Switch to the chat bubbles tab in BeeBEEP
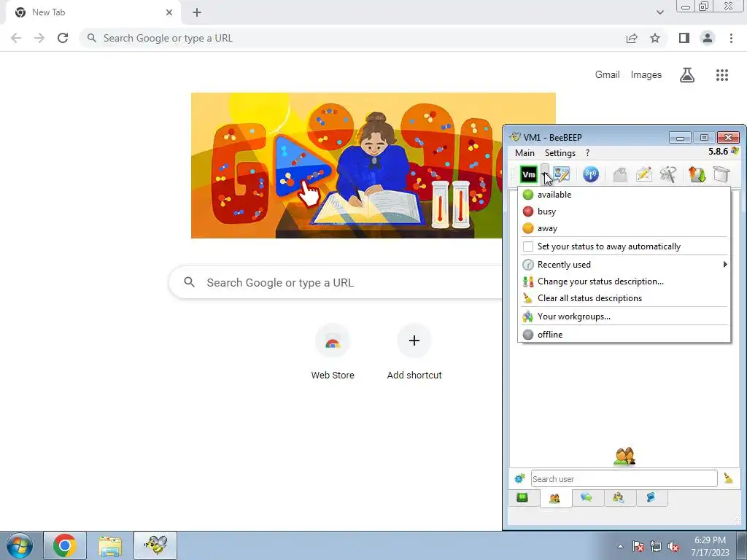747x560 pixels. 587,498
